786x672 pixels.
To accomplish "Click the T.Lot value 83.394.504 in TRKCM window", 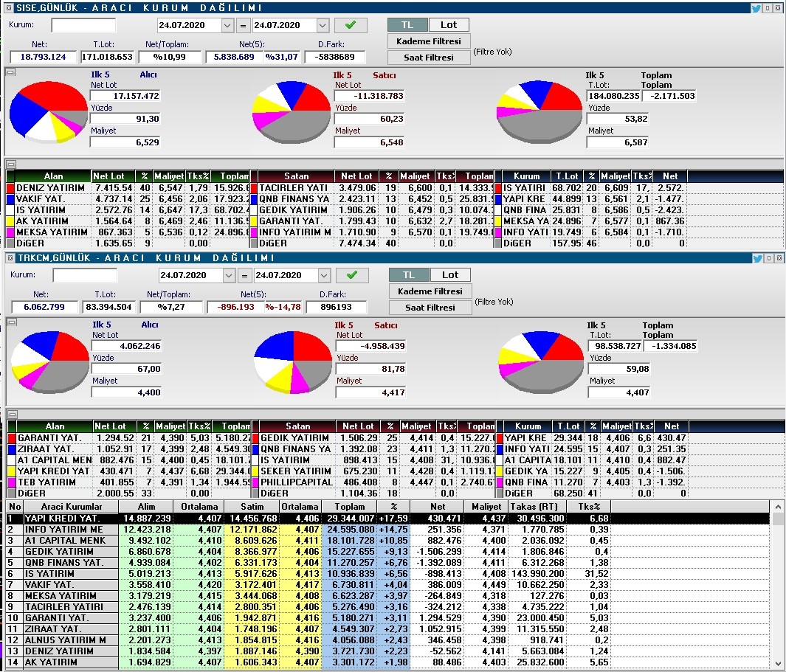I will (x=108, y=307).
